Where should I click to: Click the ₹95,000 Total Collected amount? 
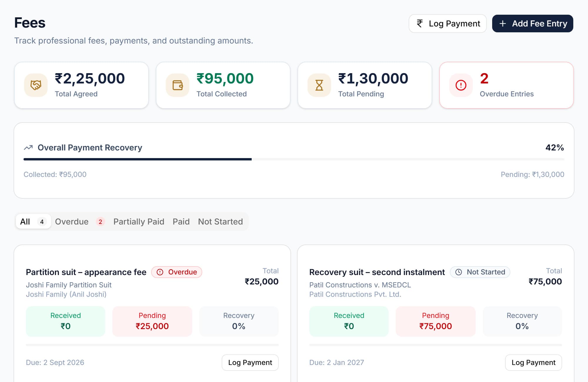[225, 79]
